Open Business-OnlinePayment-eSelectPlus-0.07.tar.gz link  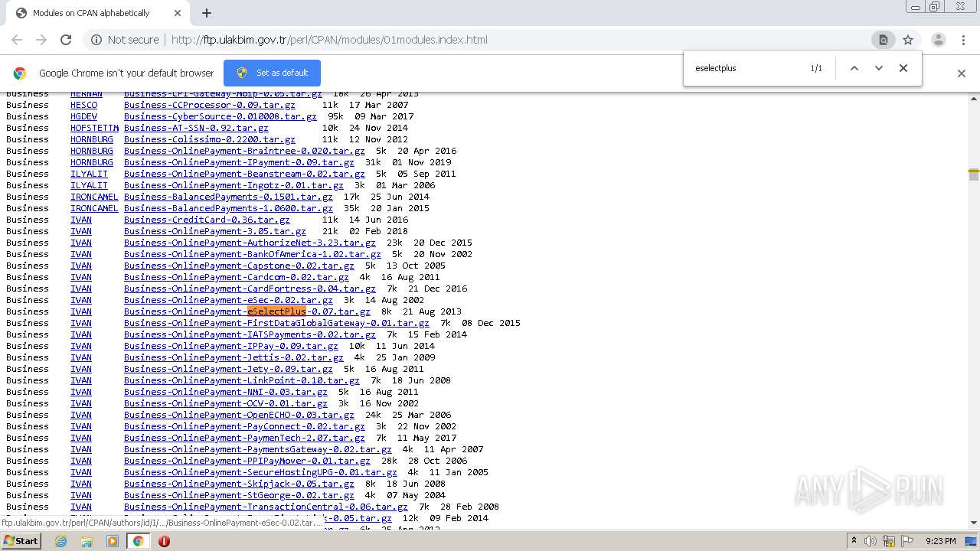point(247,311)
